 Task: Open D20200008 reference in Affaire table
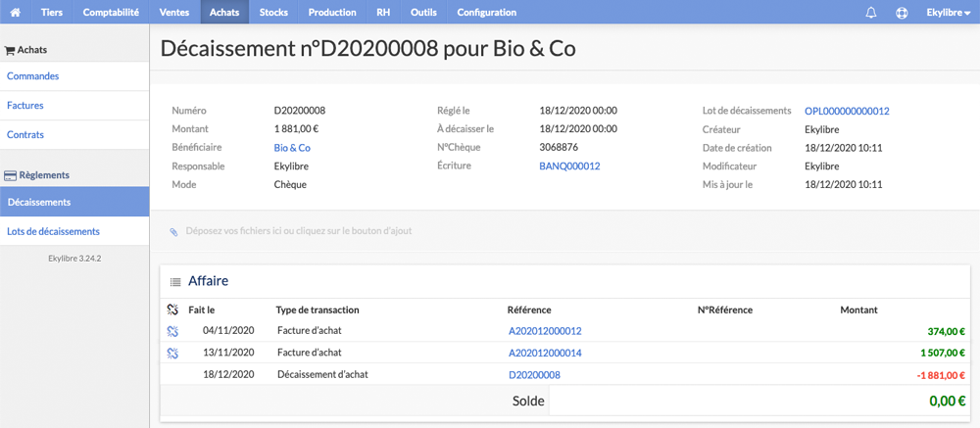click(534, 375)
